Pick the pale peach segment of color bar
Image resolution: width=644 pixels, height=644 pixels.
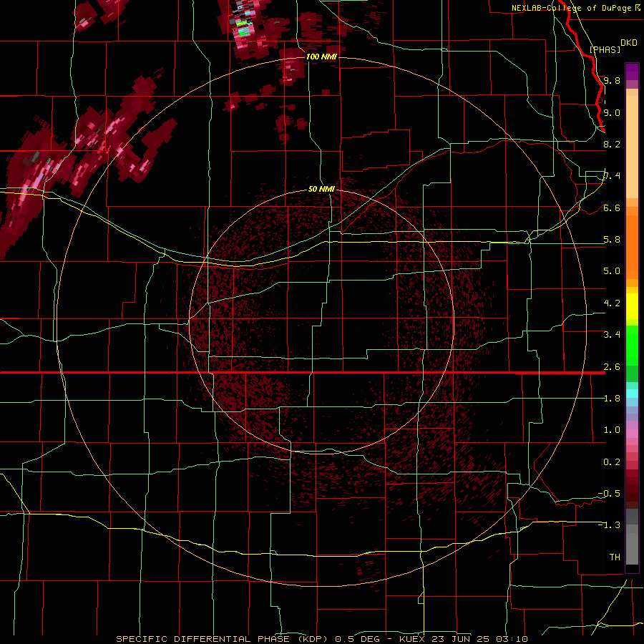tap(632, 148)
